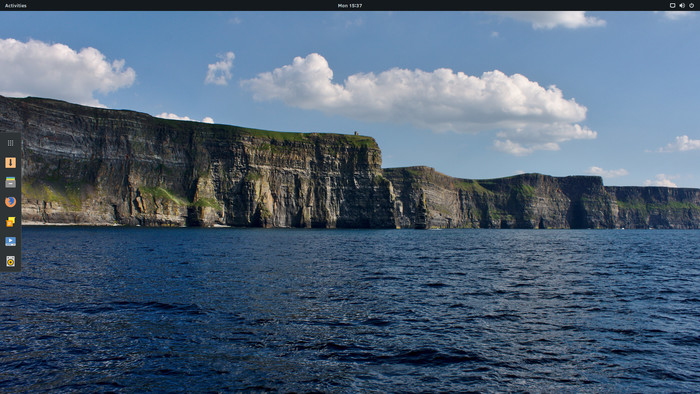Click the screen indicator icon in top bar
The image size is (700, 394).
[x=672, y=5]
